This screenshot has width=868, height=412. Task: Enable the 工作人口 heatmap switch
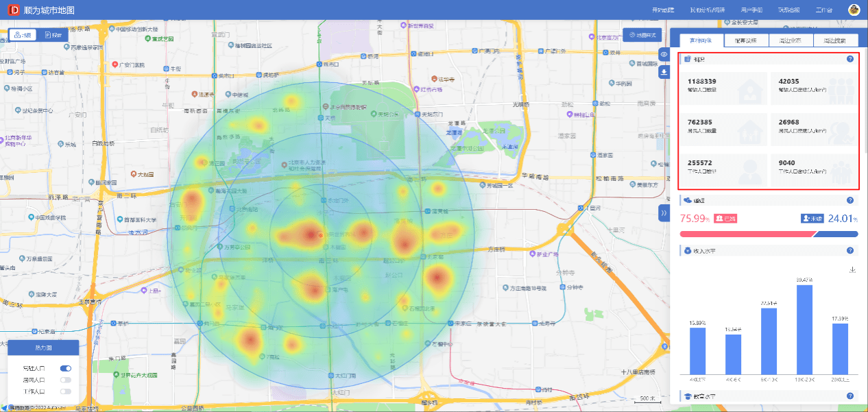click(x=66, y=391)
